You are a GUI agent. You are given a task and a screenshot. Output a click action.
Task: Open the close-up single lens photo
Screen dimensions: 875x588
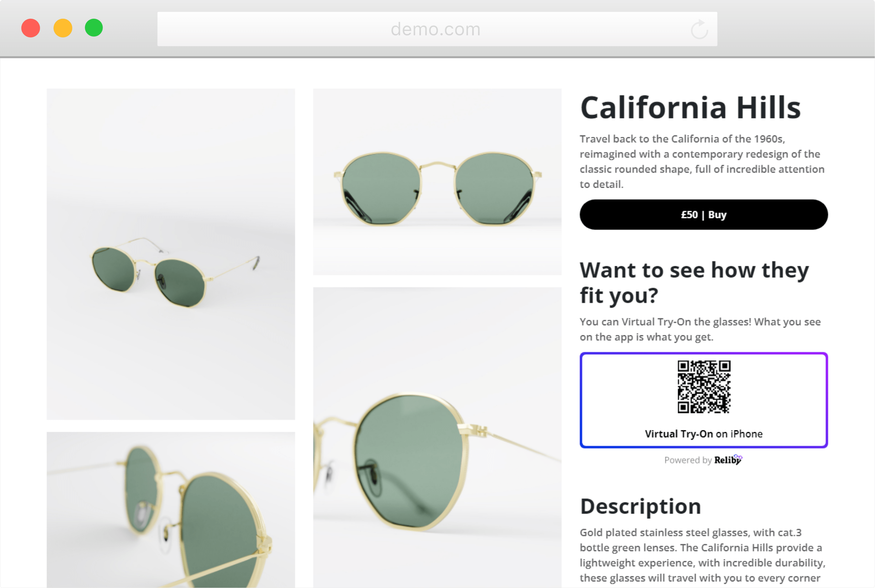click(437, 437)
